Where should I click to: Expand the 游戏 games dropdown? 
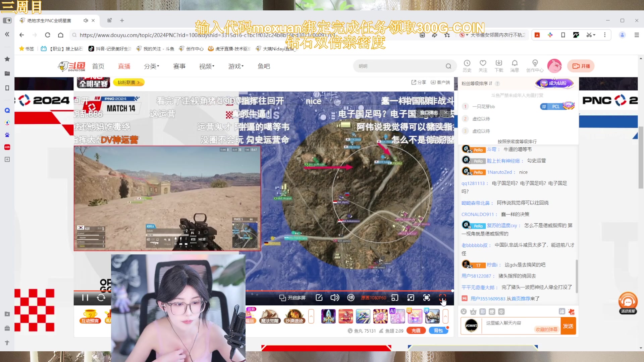[236, 66]
